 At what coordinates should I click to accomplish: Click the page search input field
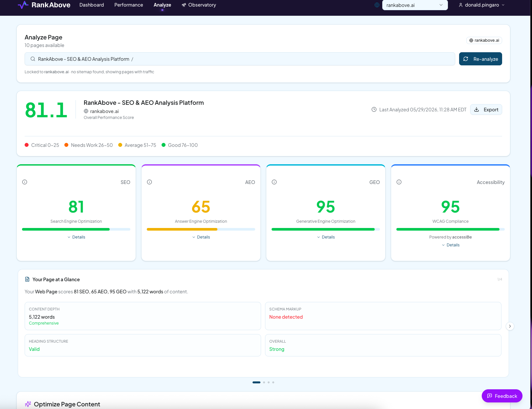(240, 59)
